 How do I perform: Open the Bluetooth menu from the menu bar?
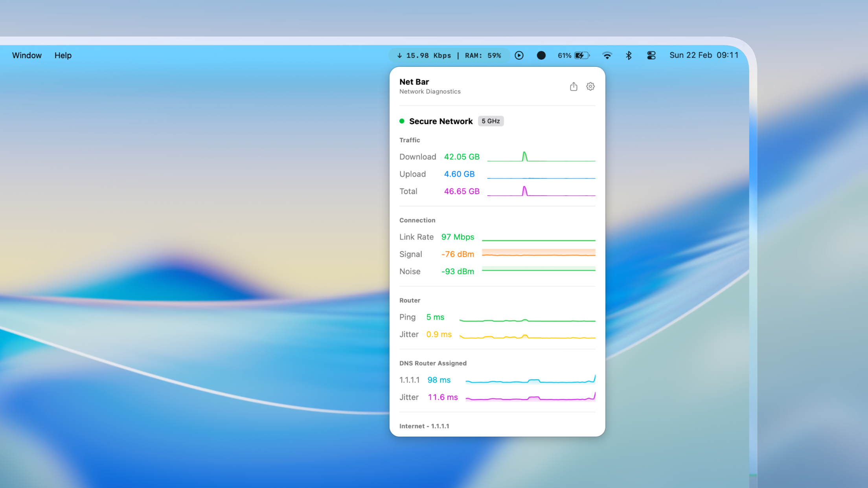click(629, 55)
